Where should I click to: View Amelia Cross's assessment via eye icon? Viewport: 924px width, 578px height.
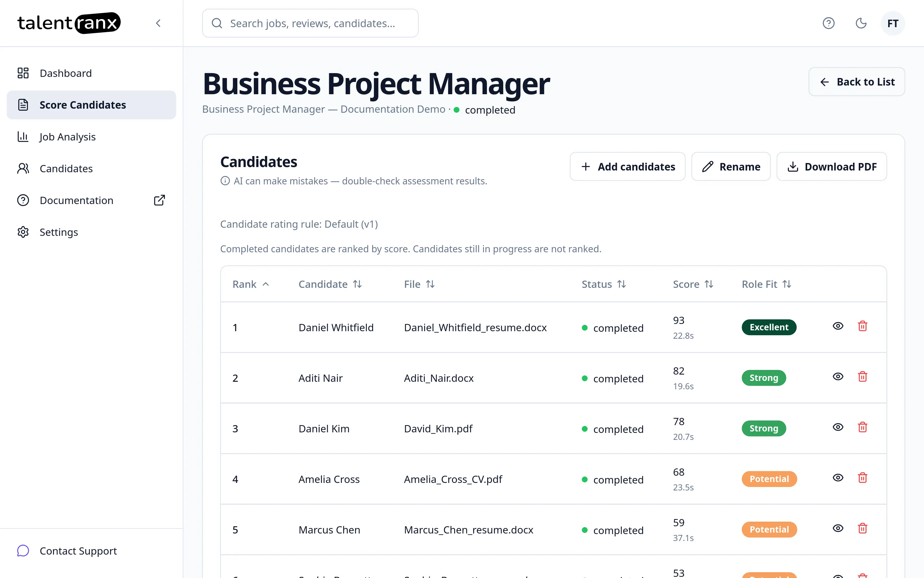pos(838,478)
